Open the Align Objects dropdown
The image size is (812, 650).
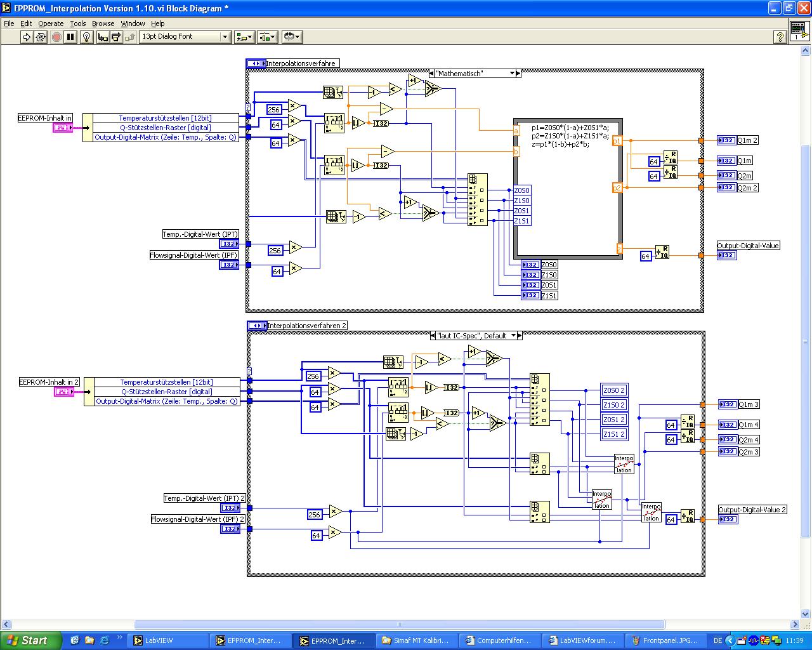point(244,37)
